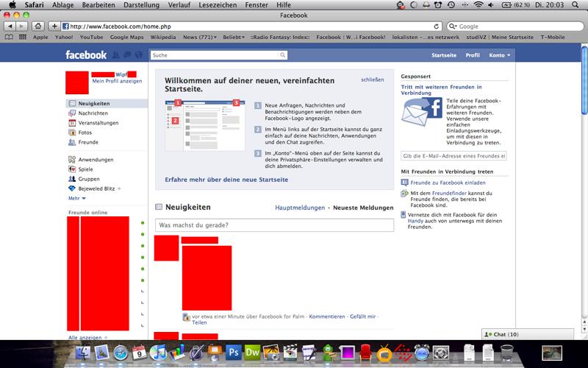
Task: Open the Freundefinder link
Action: pyautogui.click(x=449, y=194)
